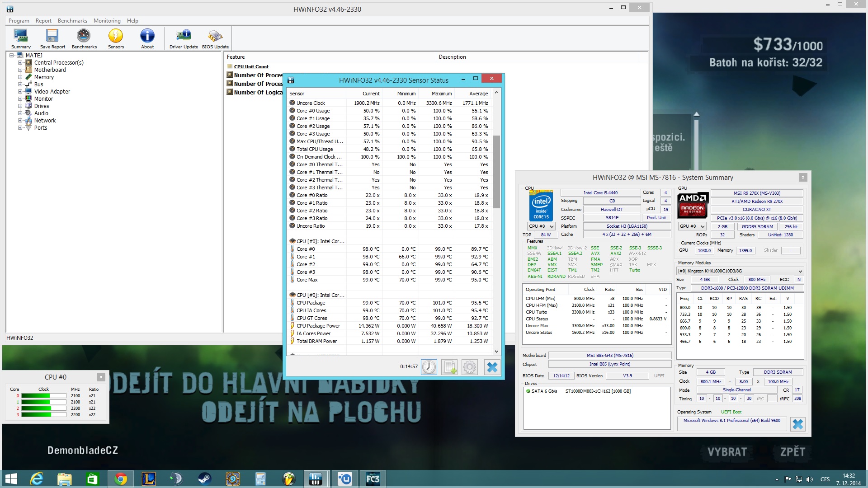The width and height of the screenshot is (868, 488).
Task: Open the Monitoring menu
Action: click(x=107, y=21)
